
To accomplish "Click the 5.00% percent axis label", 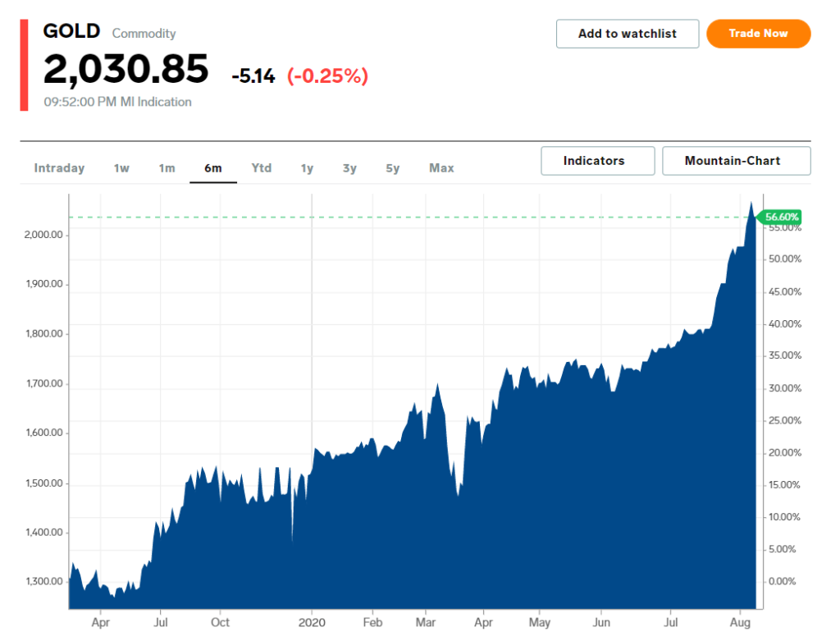I will (x=782, y=549).
